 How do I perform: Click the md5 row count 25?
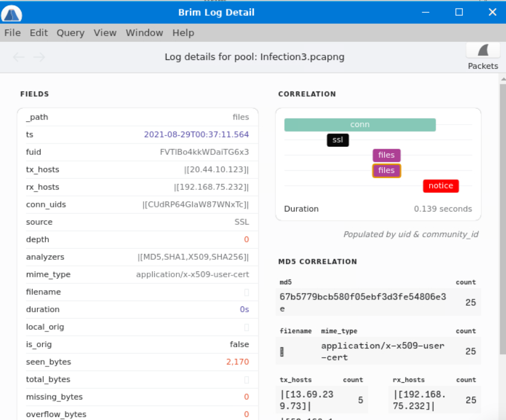470,302
